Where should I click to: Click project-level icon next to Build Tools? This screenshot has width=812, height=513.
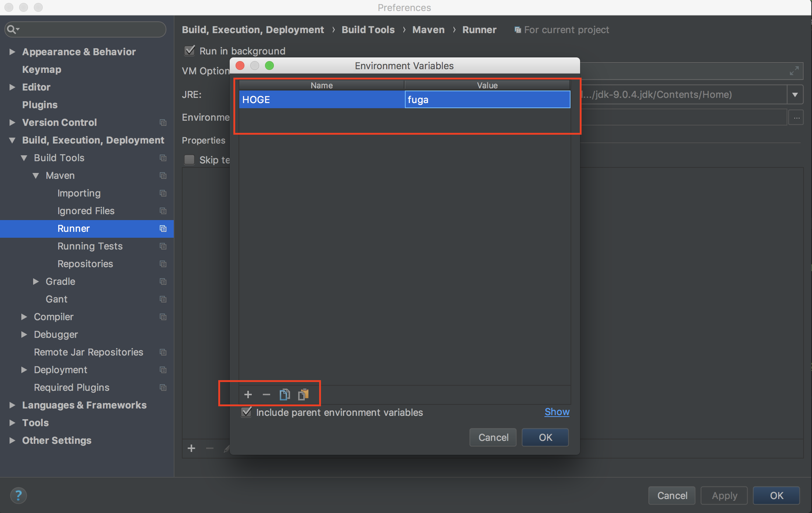pos(163,158)
